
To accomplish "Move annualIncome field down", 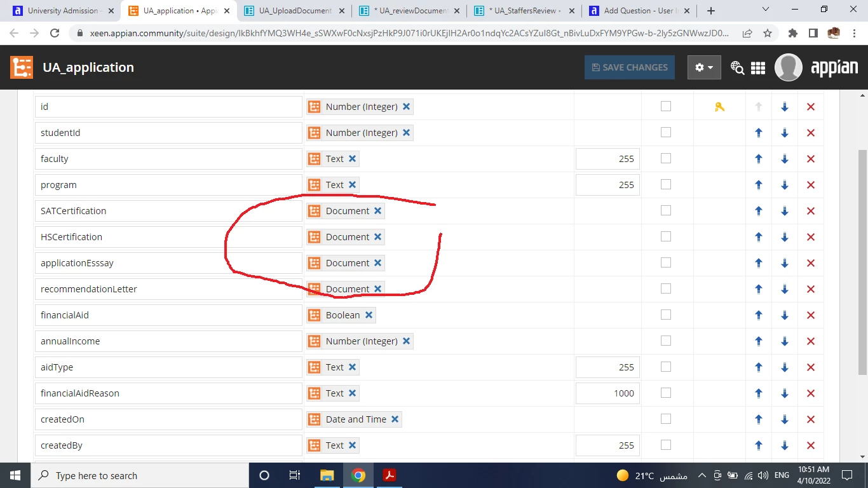I will (785, 341).
